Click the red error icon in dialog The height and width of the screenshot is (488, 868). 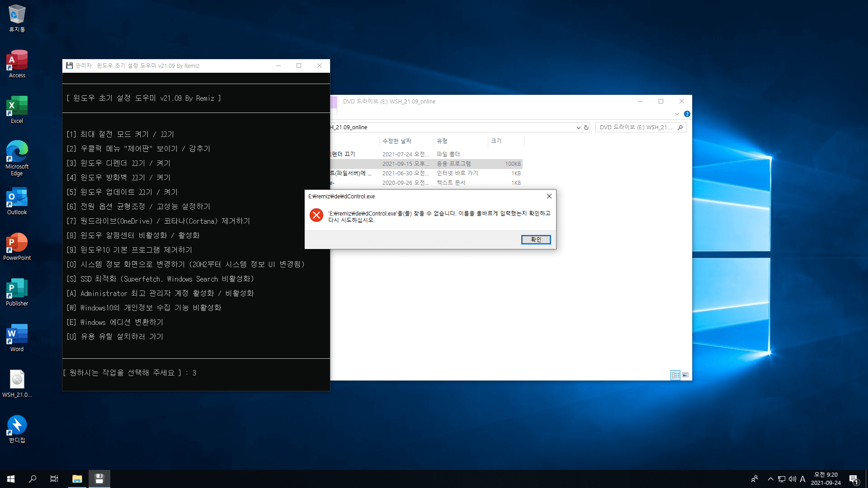click(x=316, y=215)
